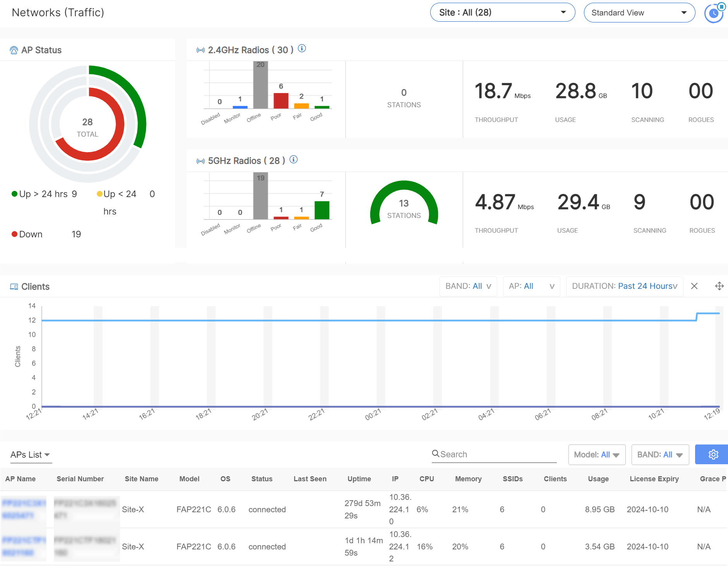Open table column settings gear button
This screenshot has width=728, height=568.
[712, 455]
